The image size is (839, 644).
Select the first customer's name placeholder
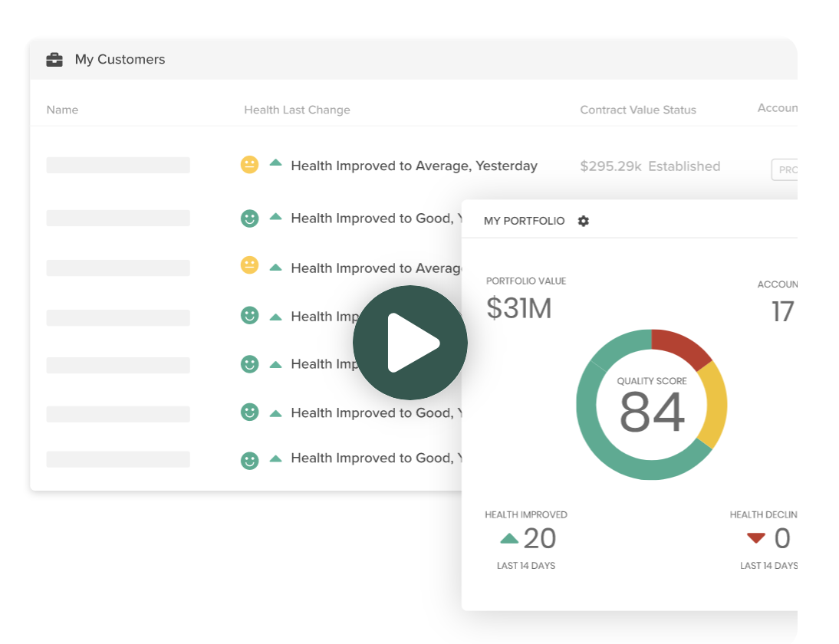pos(118,166)
